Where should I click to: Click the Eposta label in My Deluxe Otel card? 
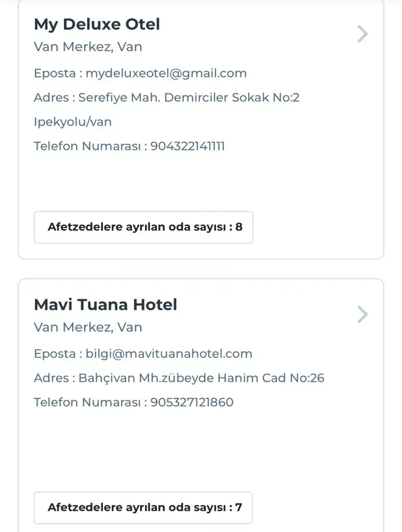pyautogui.click(x=55, y=73)
